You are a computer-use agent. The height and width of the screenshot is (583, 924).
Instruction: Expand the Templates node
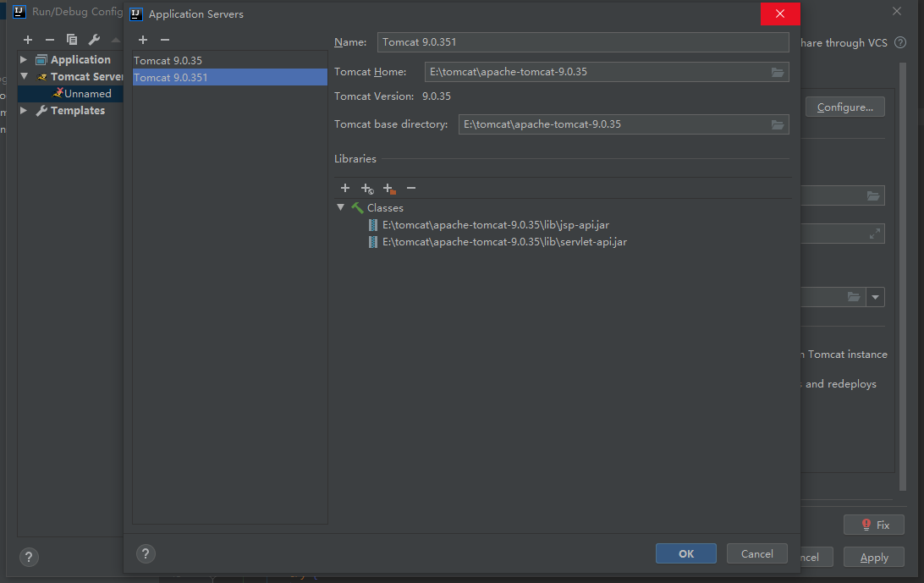tap(24, 110)
